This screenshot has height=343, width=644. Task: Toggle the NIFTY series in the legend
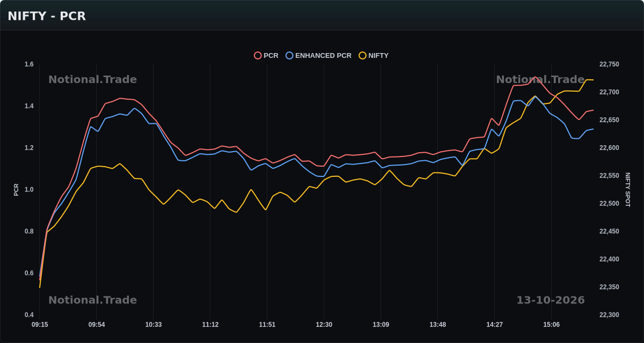(x=374, y=55)
